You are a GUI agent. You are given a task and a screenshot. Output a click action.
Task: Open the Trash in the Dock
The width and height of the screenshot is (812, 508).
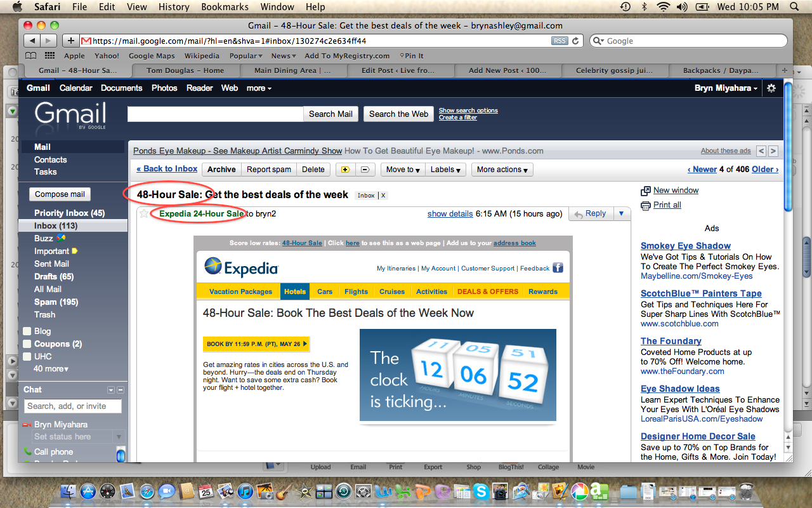(x=747, y=491)
